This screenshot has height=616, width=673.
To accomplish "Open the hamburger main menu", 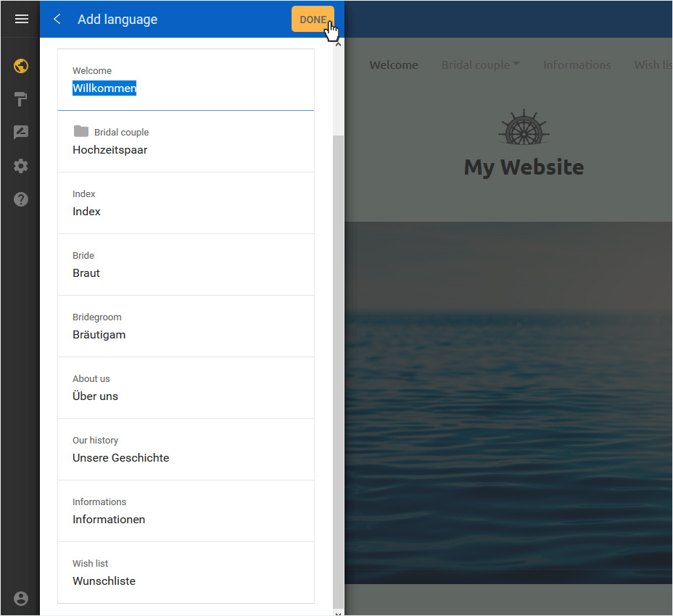I will point(22,19).
